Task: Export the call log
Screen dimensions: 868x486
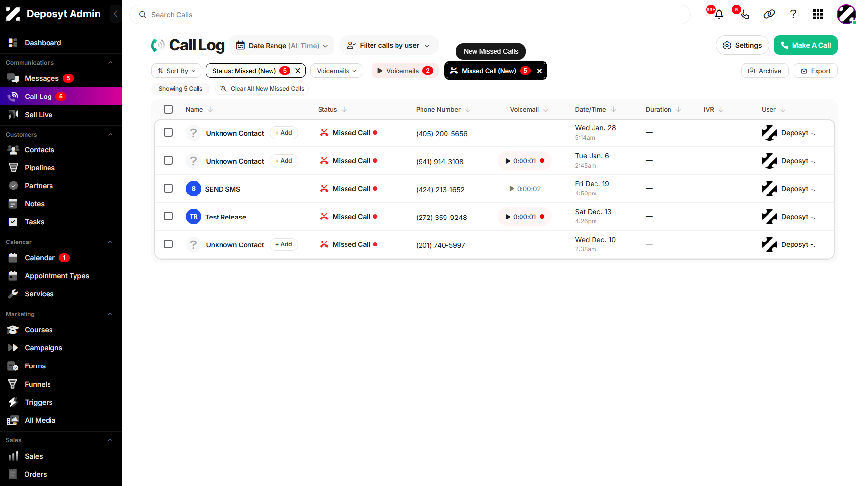Action: pyautogui.click(x=815, y=71)
